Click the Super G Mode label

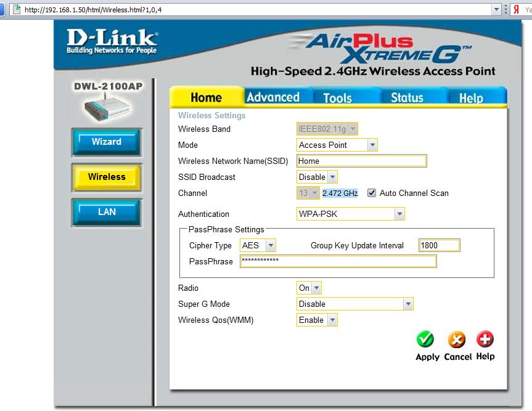coord(204,304)
